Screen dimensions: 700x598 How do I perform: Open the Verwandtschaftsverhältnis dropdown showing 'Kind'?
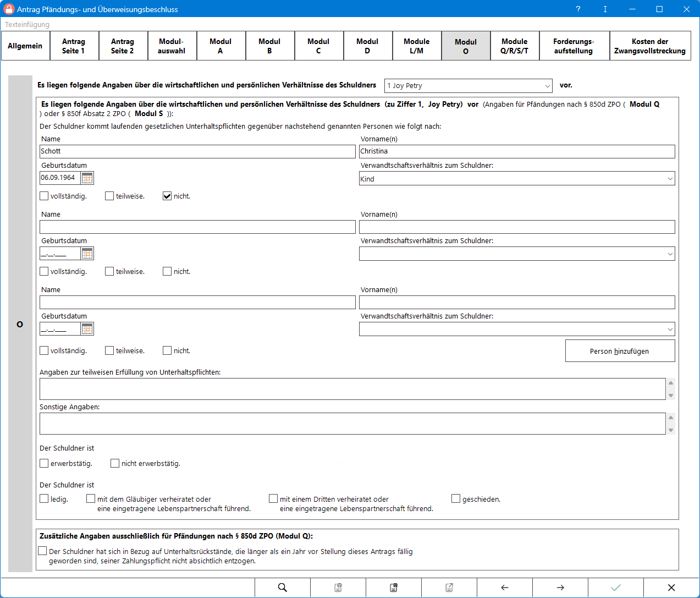pos(517,179)
